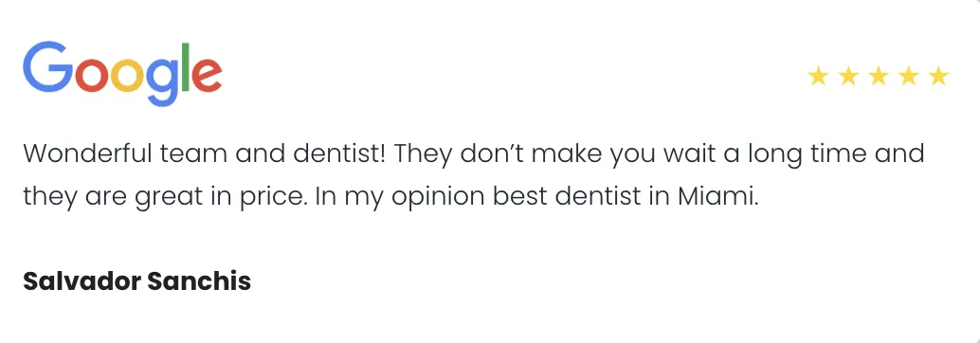This screenshot has height=343, width=980.
Task: Click "Wonderful team and dentist!" text
Action: [205, 153]
